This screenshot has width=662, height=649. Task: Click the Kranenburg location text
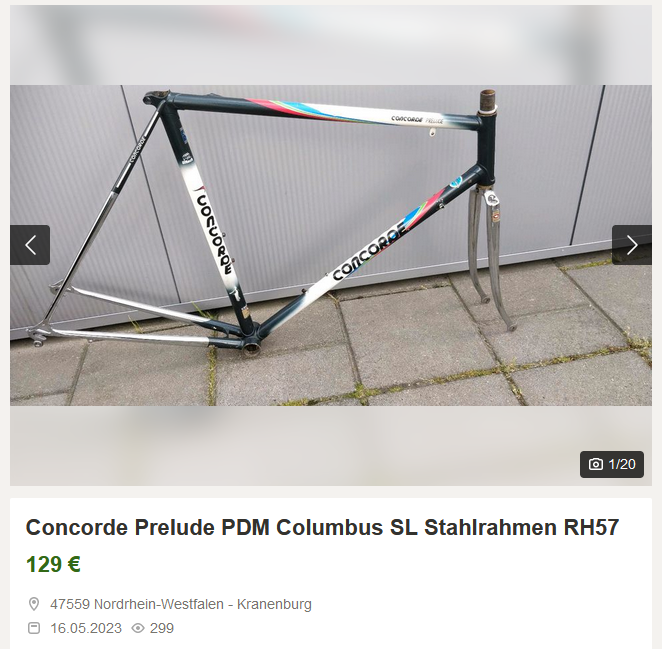[274, 604]
